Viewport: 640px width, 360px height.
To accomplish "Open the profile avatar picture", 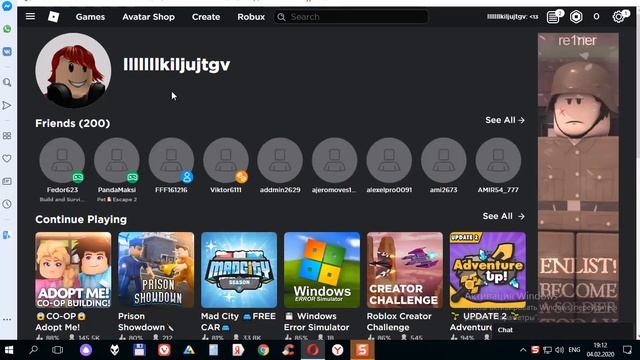I will point(73,70).
